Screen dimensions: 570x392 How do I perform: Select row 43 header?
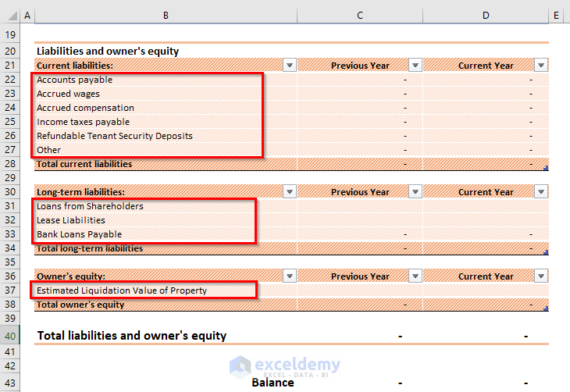pos(10,383)
